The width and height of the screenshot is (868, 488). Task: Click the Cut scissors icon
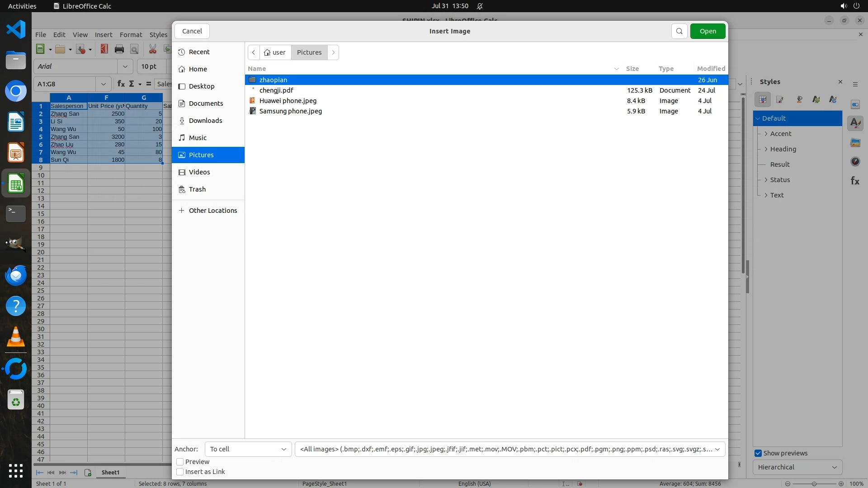point(153,49)
